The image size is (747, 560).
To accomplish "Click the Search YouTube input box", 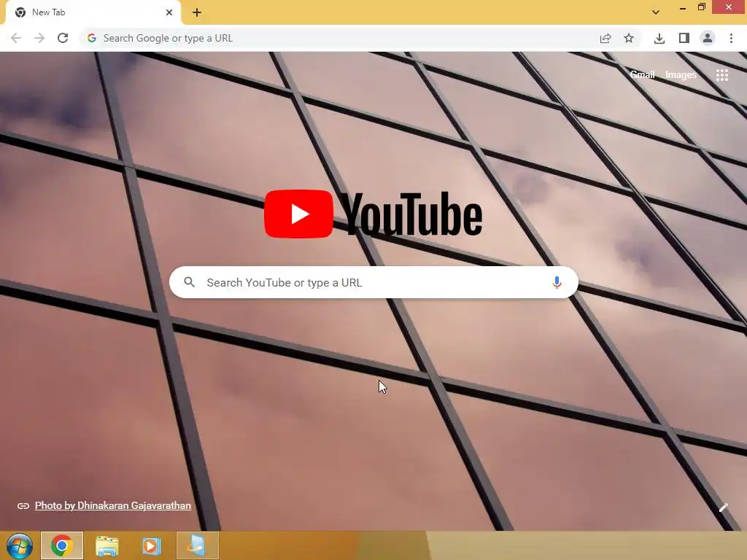I will point(373,282).
